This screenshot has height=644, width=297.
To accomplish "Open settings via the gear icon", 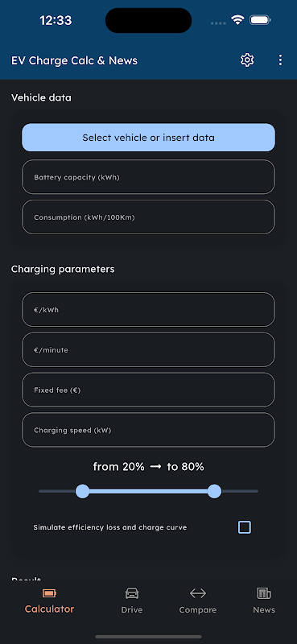I will [247, 60].
